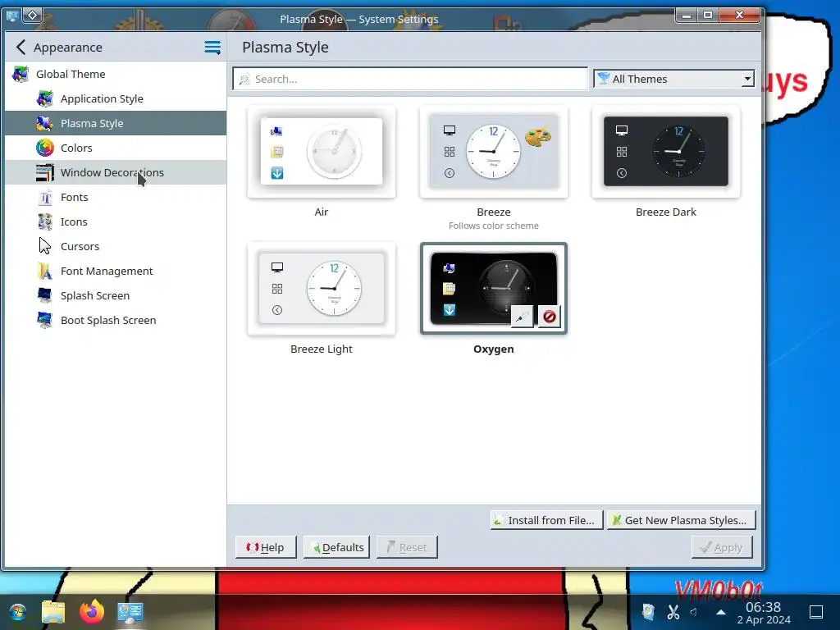Open the Cursors settings page
Viewport: 840px width, 630px height.
116,246
